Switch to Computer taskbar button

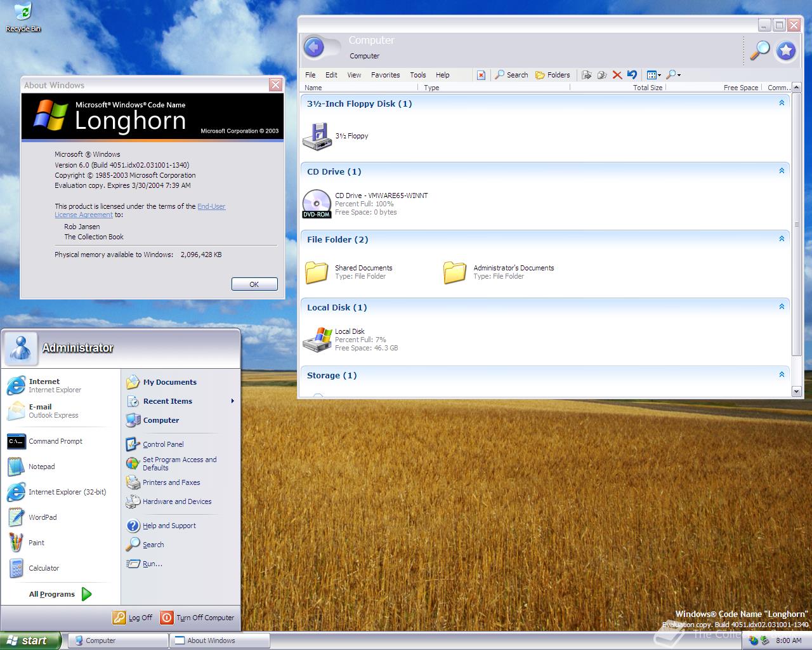click(118, 640)
